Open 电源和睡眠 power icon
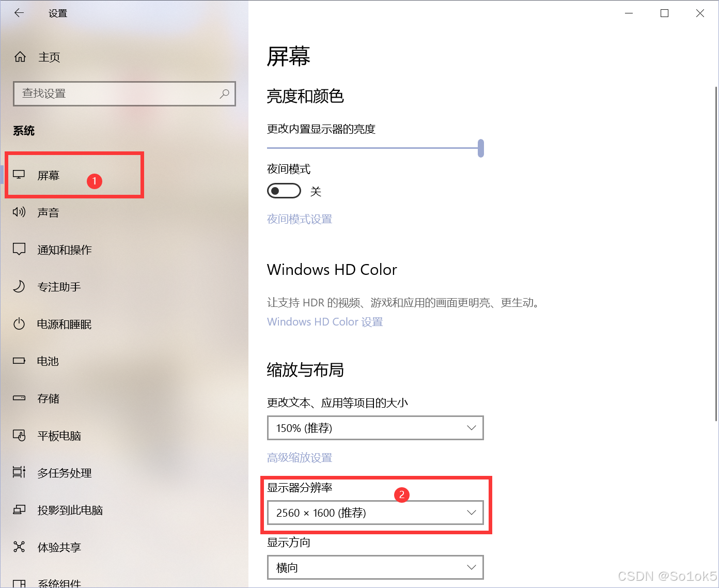Viewport: 719px width, 588px height. point(19,324)
